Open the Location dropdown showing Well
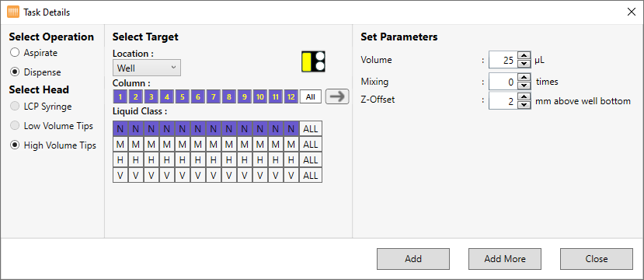The image size is (644, 280). (147, 68)
